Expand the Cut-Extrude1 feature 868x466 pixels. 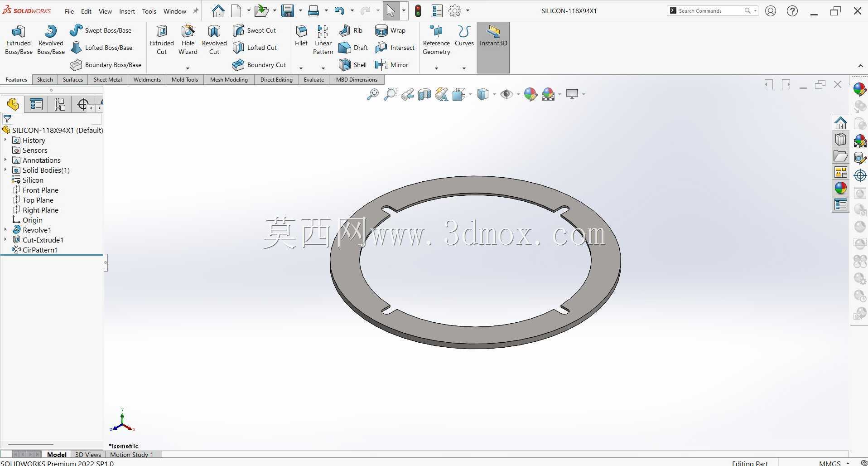(5, 240)
